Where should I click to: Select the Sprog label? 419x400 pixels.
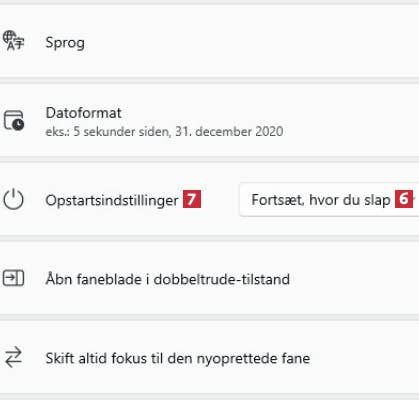[x=65, y=43]
